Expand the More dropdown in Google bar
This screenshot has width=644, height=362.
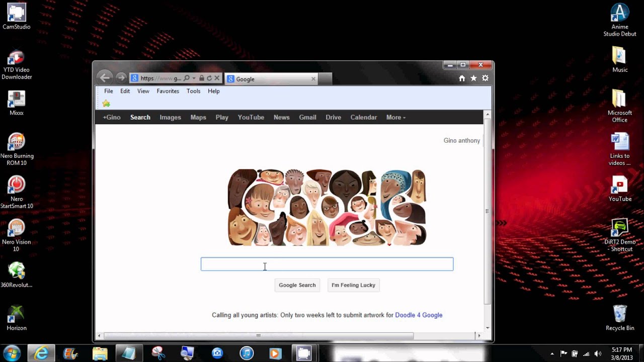point(395,117)
